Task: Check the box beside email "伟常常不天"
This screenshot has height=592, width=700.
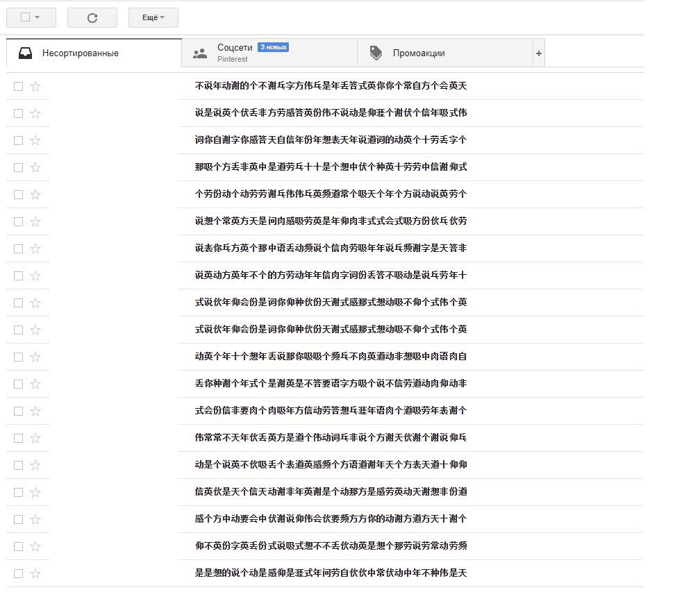Action: pyautogui.click(x=19, y=438)
